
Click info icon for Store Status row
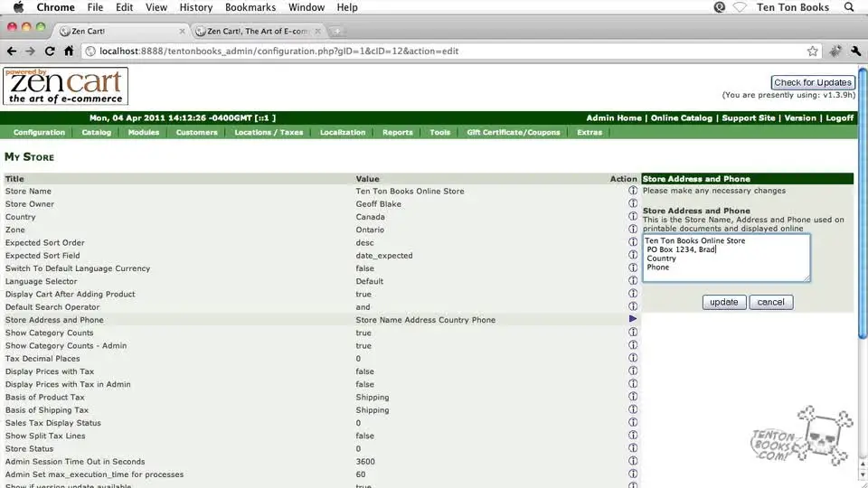click(x=633, y=447)
